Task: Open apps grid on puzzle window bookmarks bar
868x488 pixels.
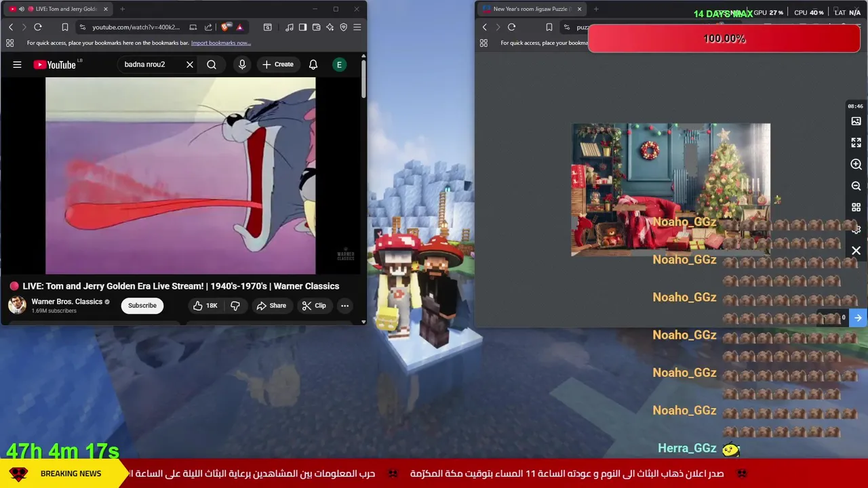Action: 484,43
